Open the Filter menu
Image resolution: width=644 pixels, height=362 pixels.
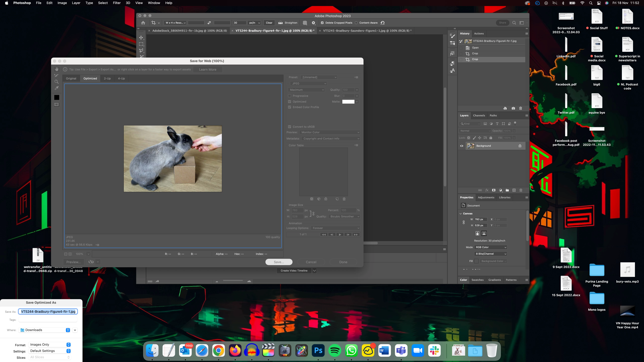pos(116,3)
